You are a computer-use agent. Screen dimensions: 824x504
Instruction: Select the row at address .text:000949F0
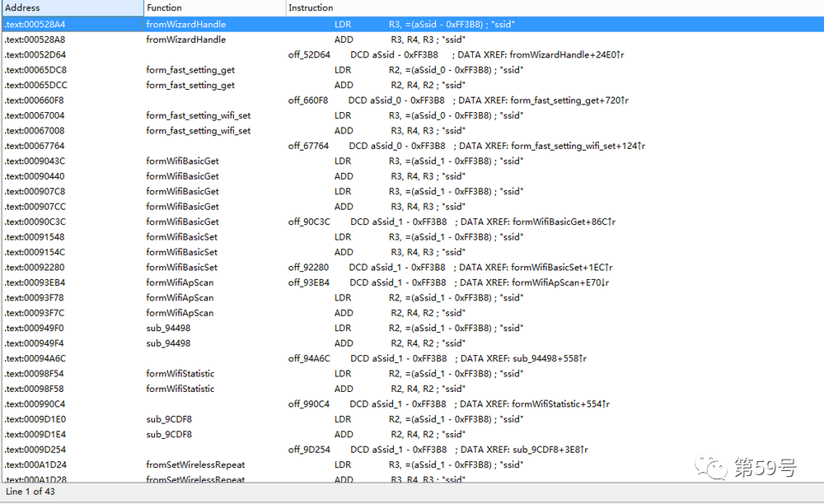click(x=413, y=329)
